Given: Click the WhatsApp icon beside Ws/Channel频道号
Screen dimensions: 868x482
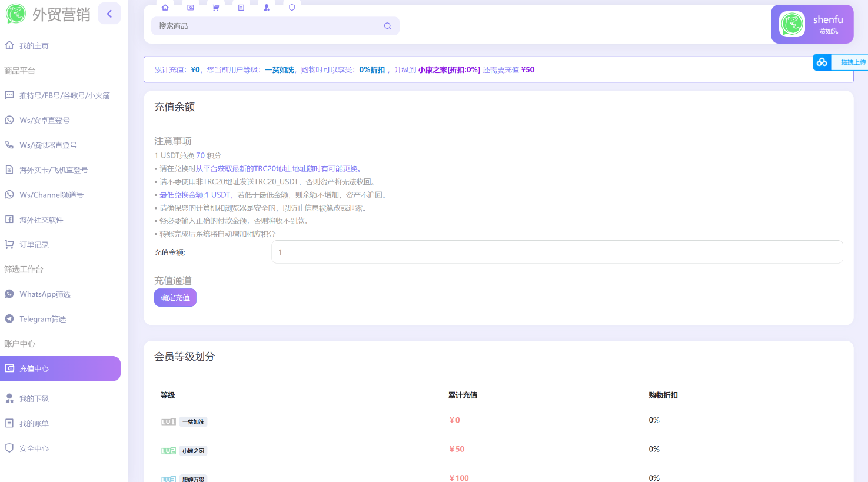Looking at the screenshot, I should tap(9, 194).
